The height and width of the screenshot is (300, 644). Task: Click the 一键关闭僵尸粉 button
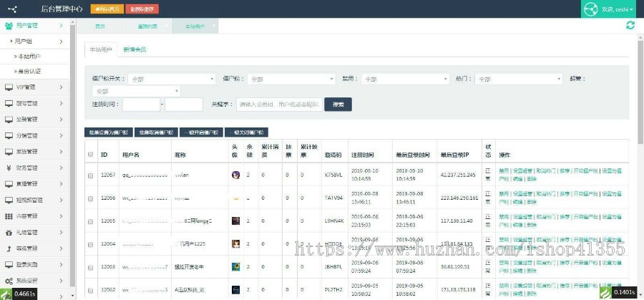click(246, 132)
